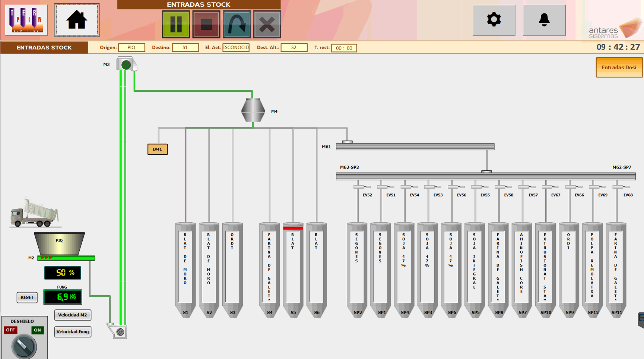This screenshot has width=644, height=359.
Task: Switch DESHIELO to OFF
Action: 10,330
